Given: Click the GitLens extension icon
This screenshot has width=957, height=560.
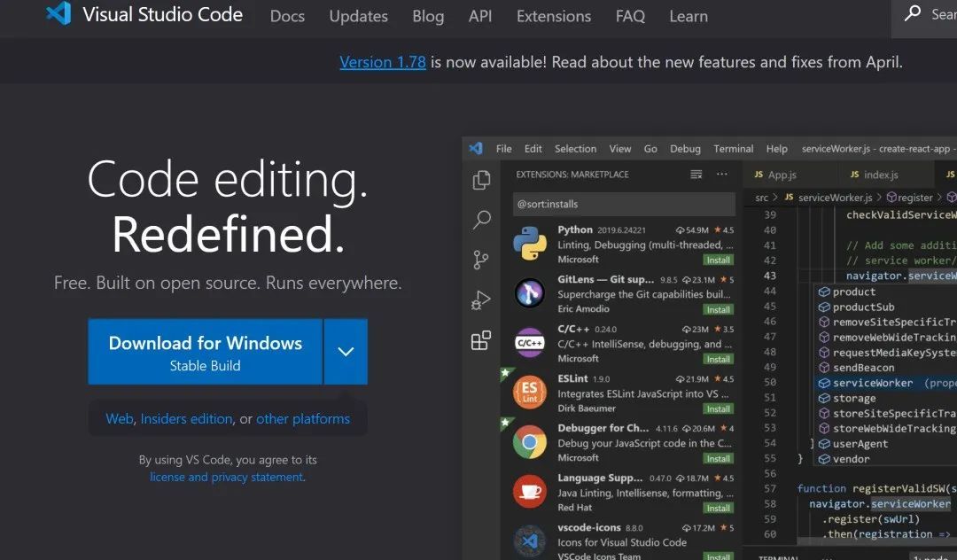Looking at the screenshot, I should click(x=530, y=292).
